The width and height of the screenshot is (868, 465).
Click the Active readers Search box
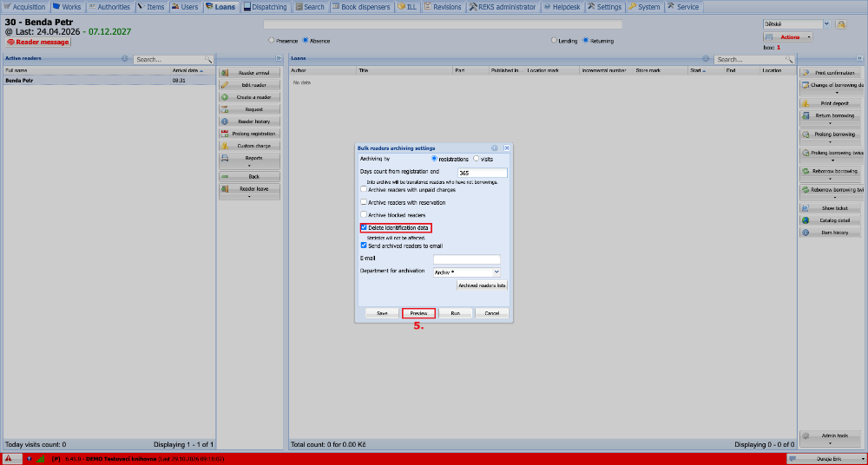coord(169,59)
